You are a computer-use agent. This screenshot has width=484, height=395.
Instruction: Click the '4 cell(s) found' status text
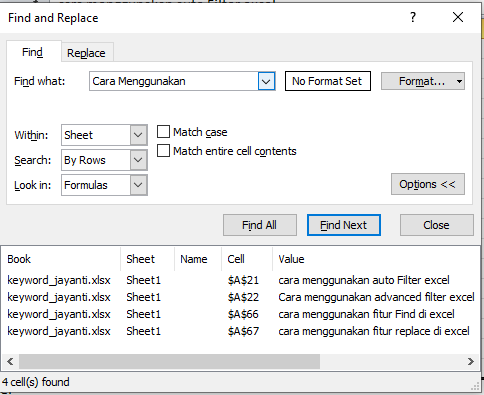coord(36,382)
